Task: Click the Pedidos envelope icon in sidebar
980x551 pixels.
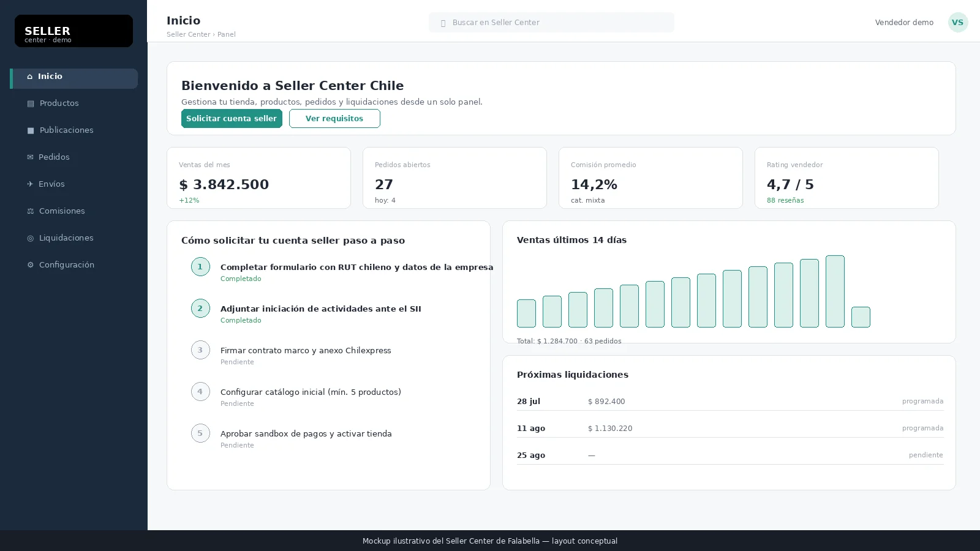Action: pyautogui.click(x=30, y=157)
